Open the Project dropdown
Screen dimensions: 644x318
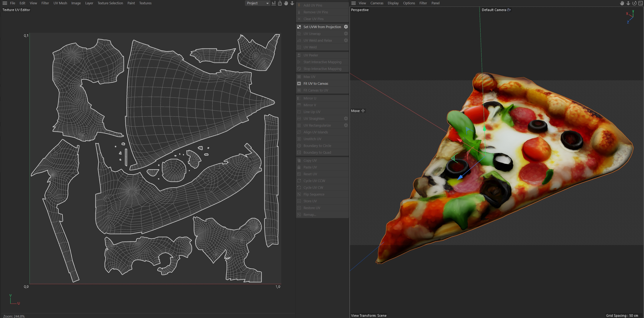pos(257,3)
